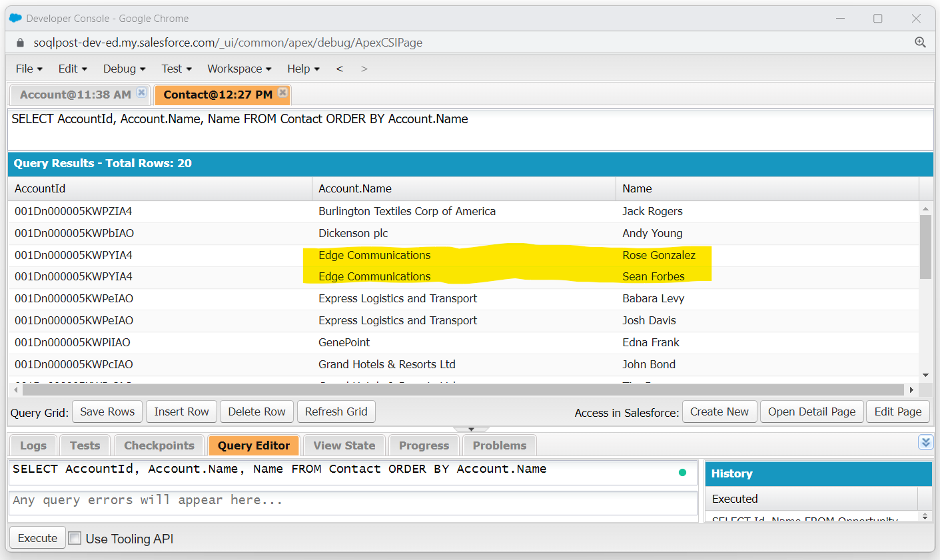Screen dimensions: 940x560
Task: Click the results scroll-down arrow
Action: click(x=925, y=376)
